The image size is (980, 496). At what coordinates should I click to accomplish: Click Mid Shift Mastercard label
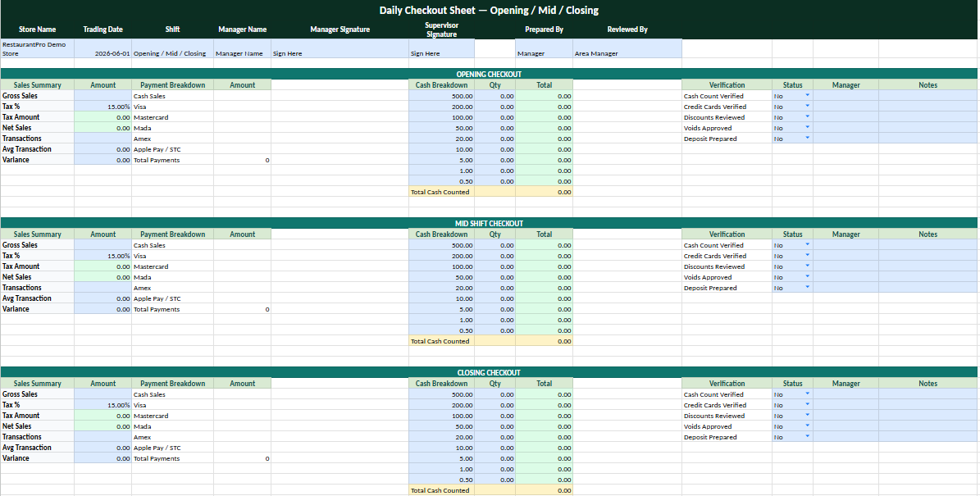[151, 266]
